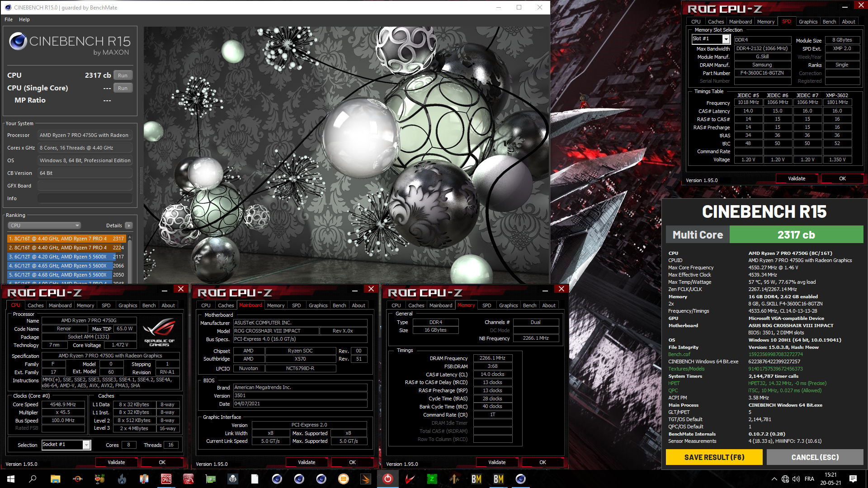Minimize the SPD CPU-Z window
Screen dimensions: 868x488
coord(844,7)
